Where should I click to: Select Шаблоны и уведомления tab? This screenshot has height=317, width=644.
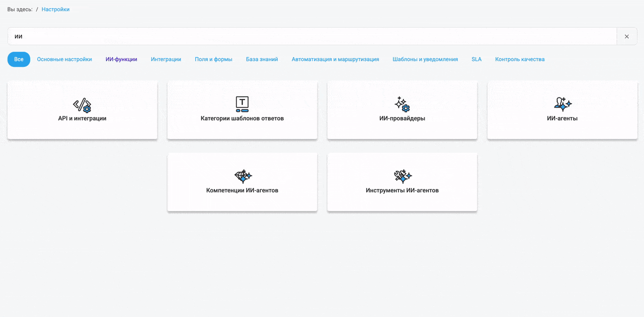[425, 59]
